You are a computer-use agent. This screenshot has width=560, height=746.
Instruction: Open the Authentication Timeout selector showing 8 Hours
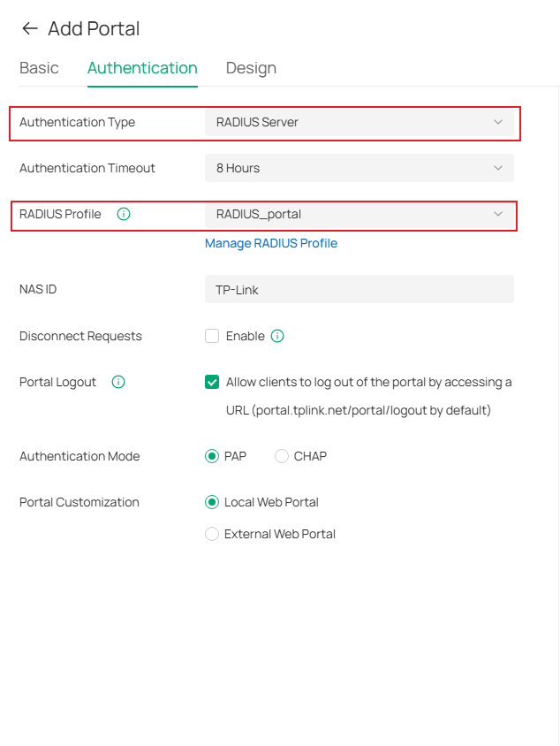click(359, 167)
